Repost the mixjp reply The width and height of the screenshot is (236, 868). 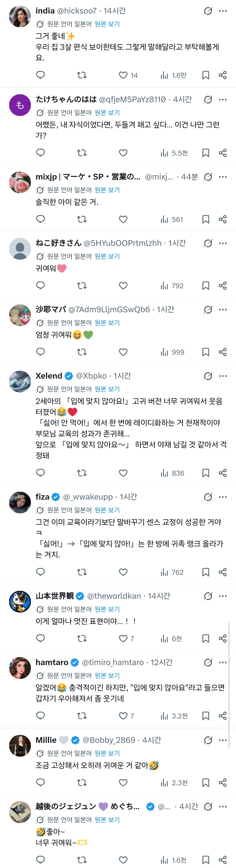click(x=82, y=219)
